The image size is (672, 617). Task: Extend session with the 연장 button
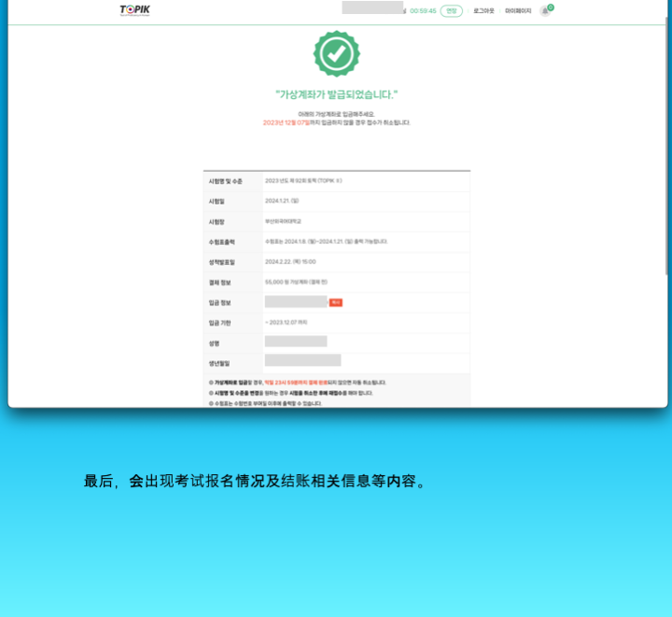tap(451, 11)
